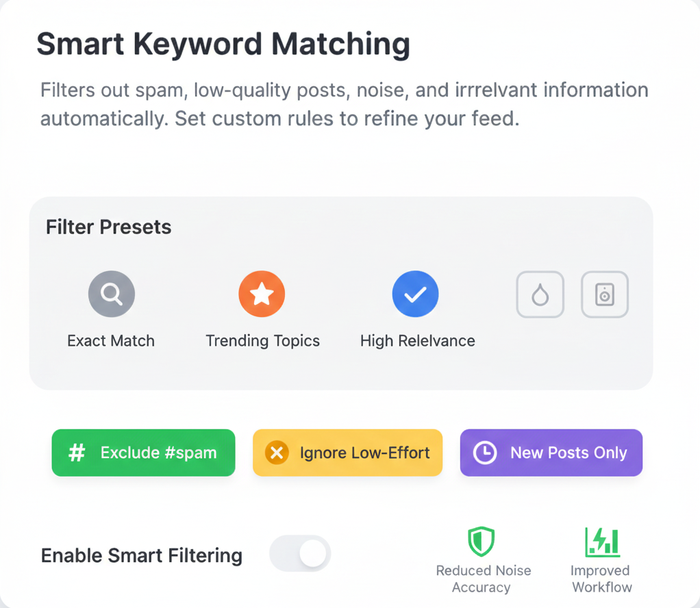Click the High Relelvance text label

tap(416, 340)
